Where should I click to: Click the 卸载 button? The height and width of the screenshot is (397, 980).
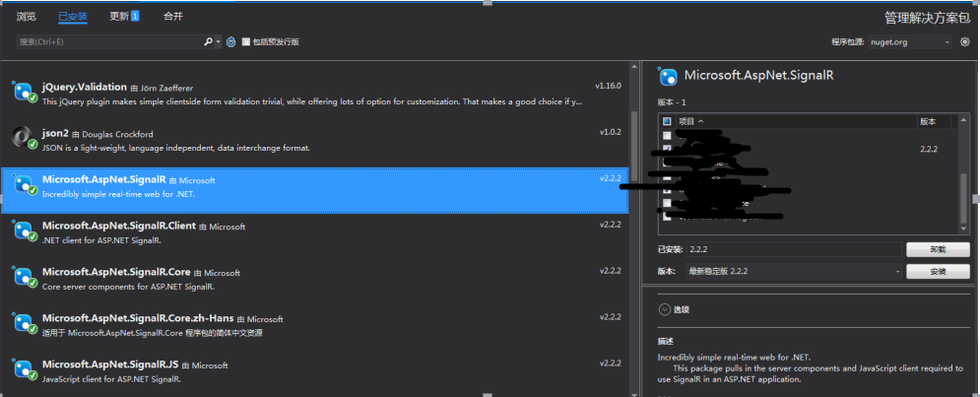938,249
